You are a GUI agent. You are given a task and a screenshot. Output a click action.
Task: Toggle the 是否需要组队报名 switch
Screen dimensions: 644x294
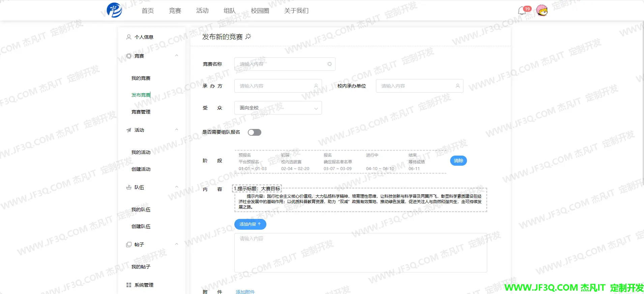(x=255, y=132)
